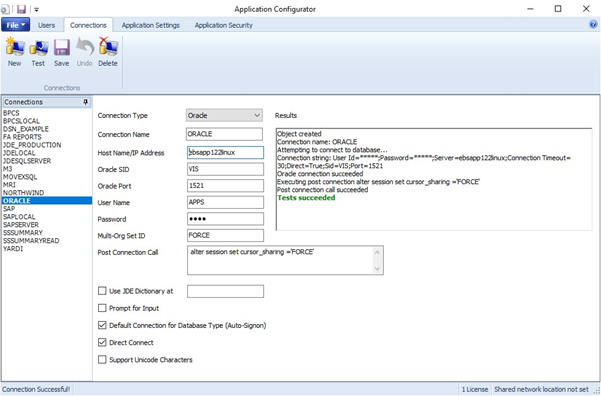Open the Application Security tab
This screenshot has height=396, width=601.
[223, 25]
